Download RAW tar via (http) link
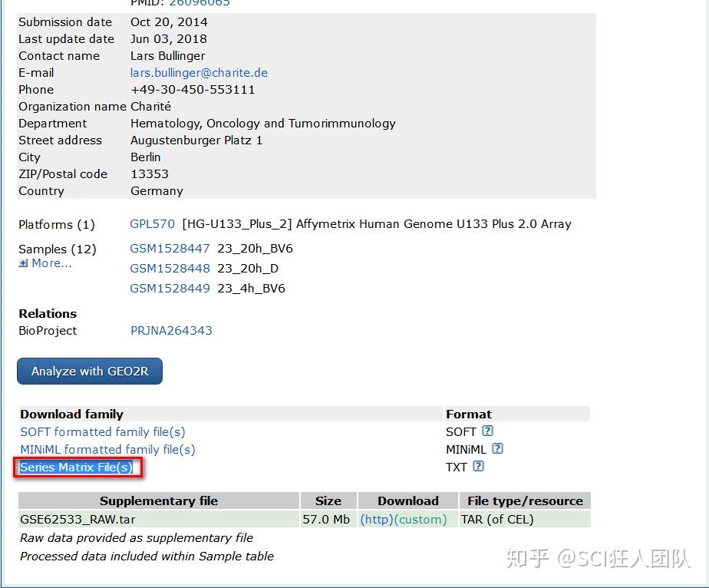The height and width of the screenshot is (588, 709). [x=377, y=520]
